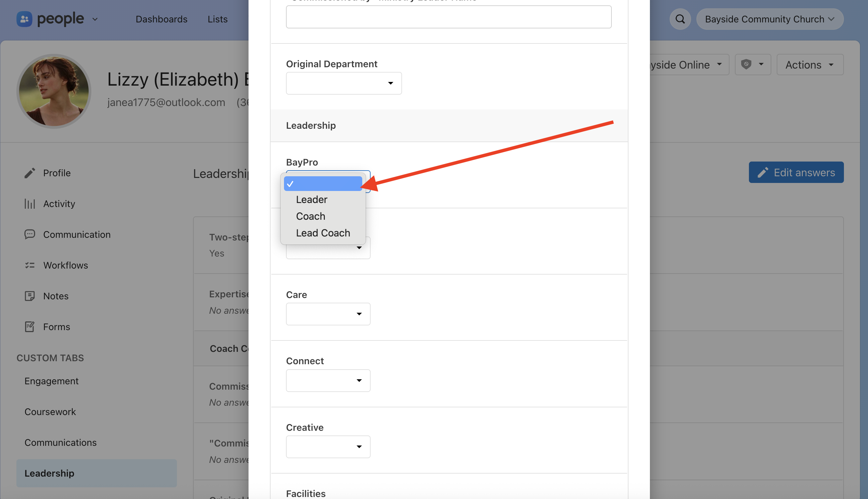
Task: Expand the Care dropdown
Action: tap(328, 314)
